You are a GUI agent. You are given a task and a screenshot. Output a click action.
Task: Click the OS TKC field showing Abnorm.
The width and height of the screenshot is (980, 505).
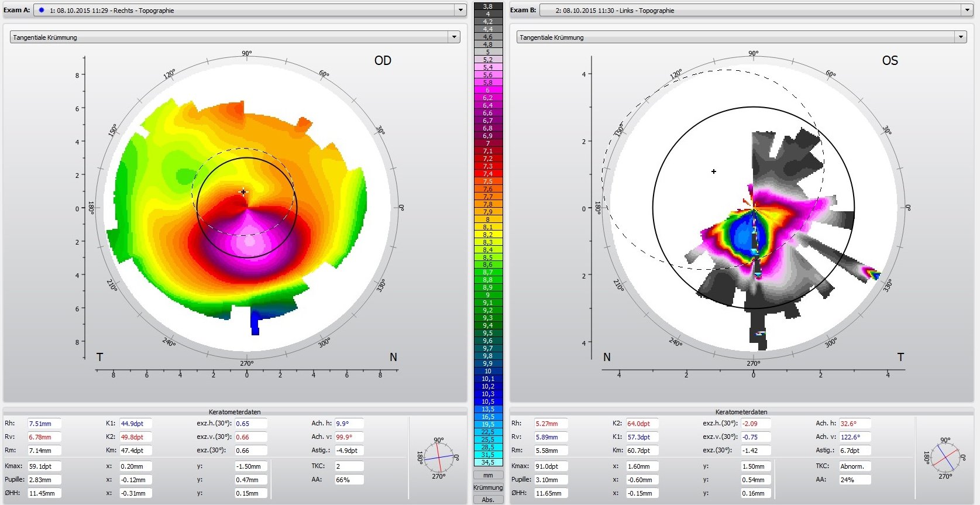(x=855, y=466)
